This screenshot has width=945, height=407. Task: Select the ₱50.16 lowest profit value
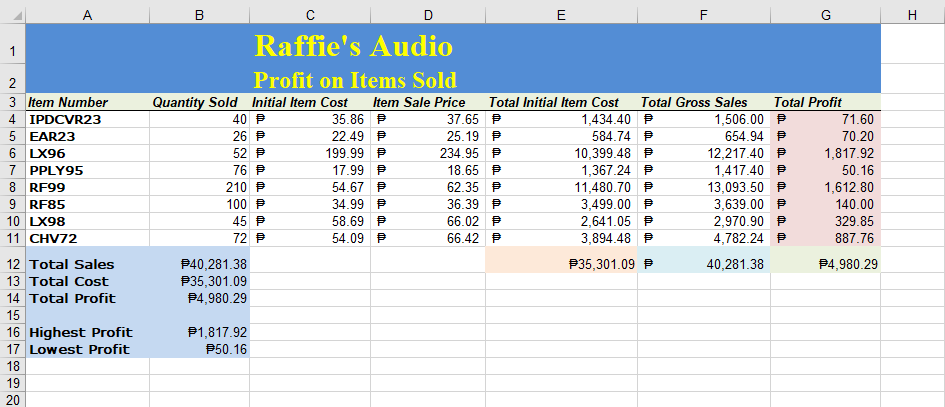point(199,349)
